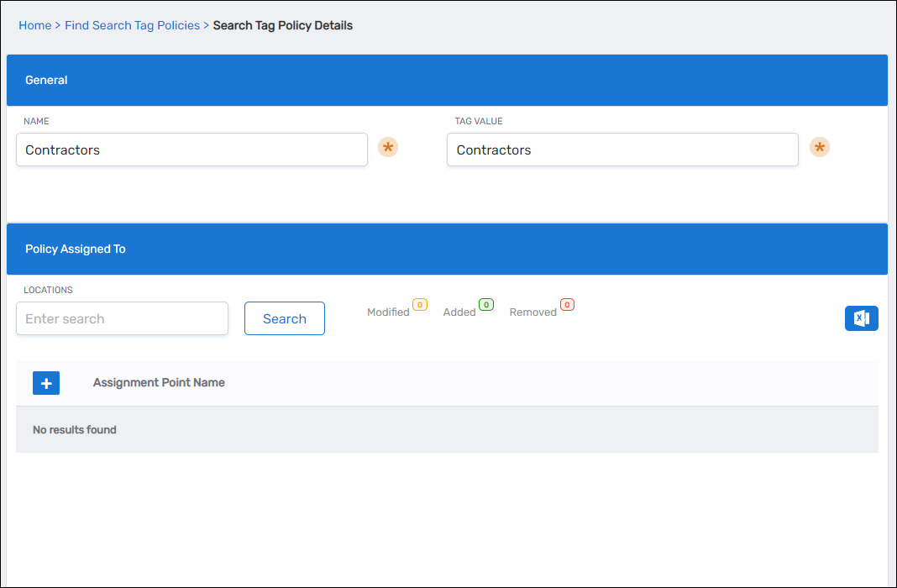
Task: Click the Excel export icon
Action: pyautogui.click(x=861, y=318)
